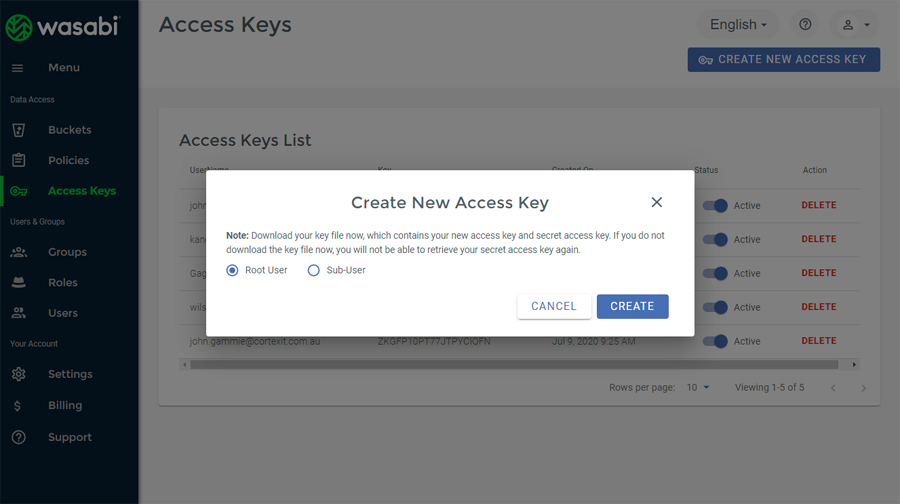Image resolution: width=900 pixels, height=504 pixels.
Task: Click the Roles hat icon
Action: click(18, 283)
